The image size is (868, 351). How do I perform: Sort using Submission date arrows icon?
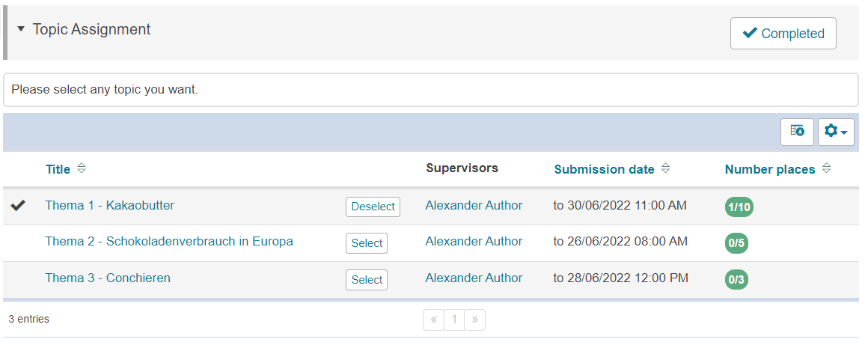click(x=665, y=169)
